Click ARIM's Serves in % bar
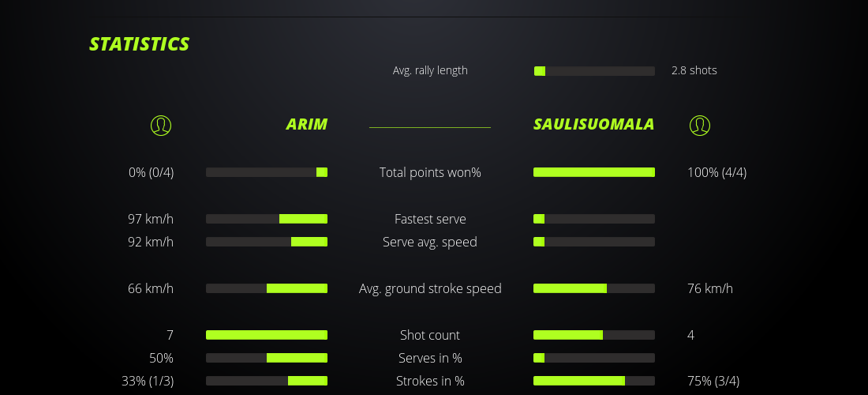This screenshot has height=395, width=868. 267,358
